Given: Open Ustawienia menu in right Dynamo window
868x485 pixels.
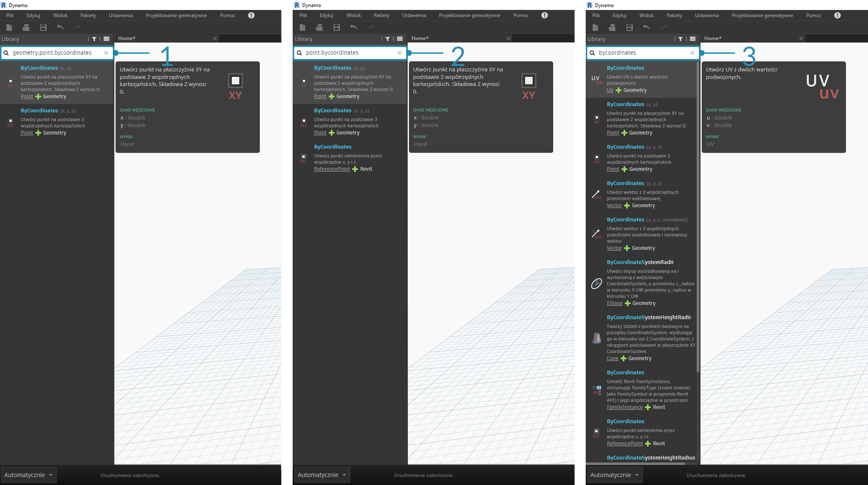Looking at the screenshot, I should 707,15.
